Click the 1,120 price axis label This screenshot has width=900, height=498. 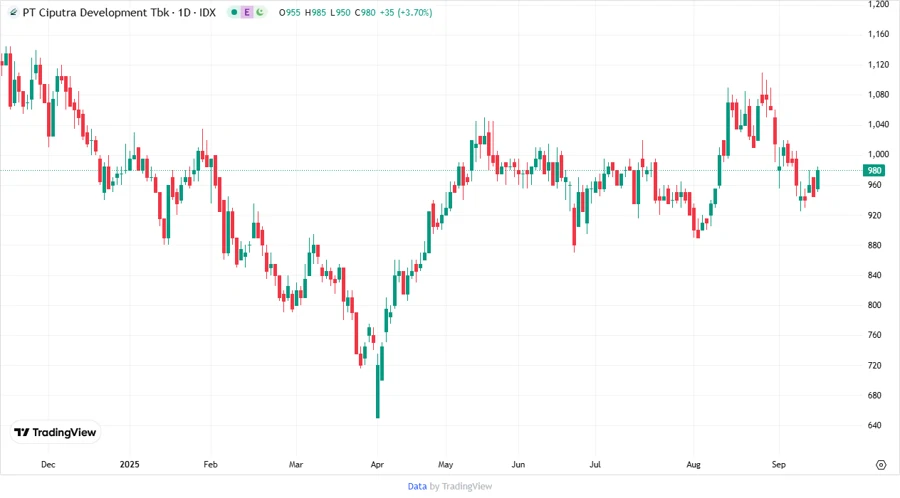click(x=878, y=65)
